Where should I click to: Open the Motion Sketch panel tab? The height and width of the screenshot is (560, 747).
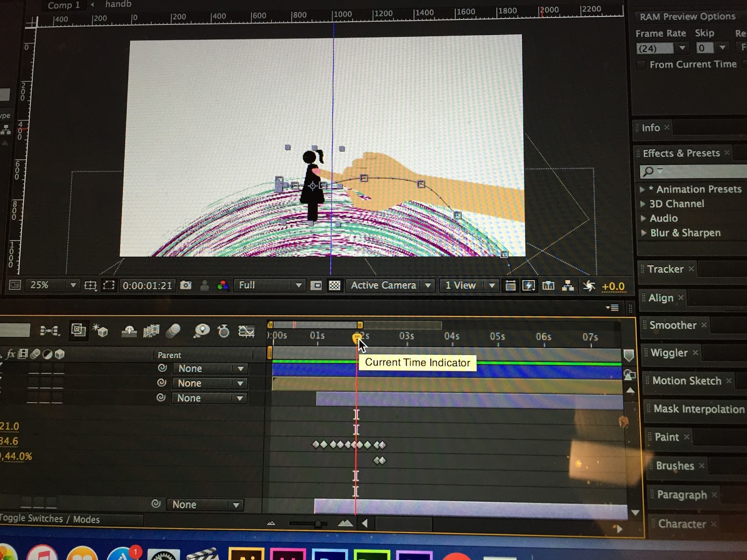687,381
